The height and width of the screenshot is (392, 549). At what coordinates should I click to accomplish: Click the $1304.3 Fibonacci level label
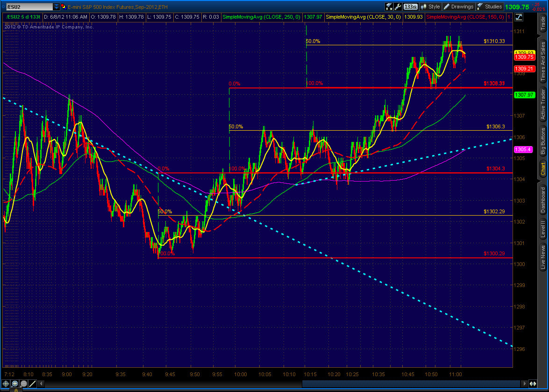pos(495,168)
